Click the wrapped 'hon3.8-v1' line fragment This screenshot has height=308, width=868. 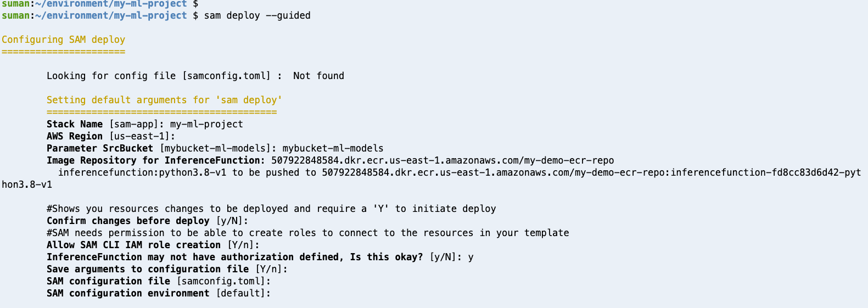point(27,184)
